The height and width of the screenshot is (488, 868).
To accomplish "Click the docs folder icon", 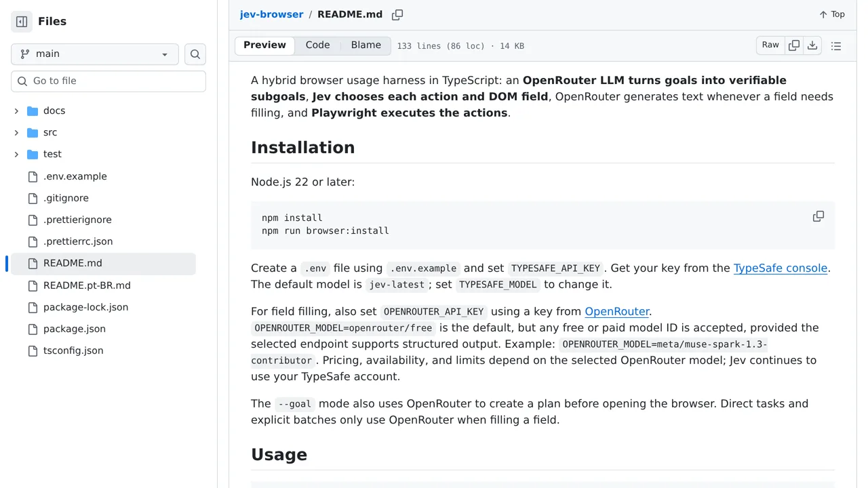I will click(x=33, y=110).
